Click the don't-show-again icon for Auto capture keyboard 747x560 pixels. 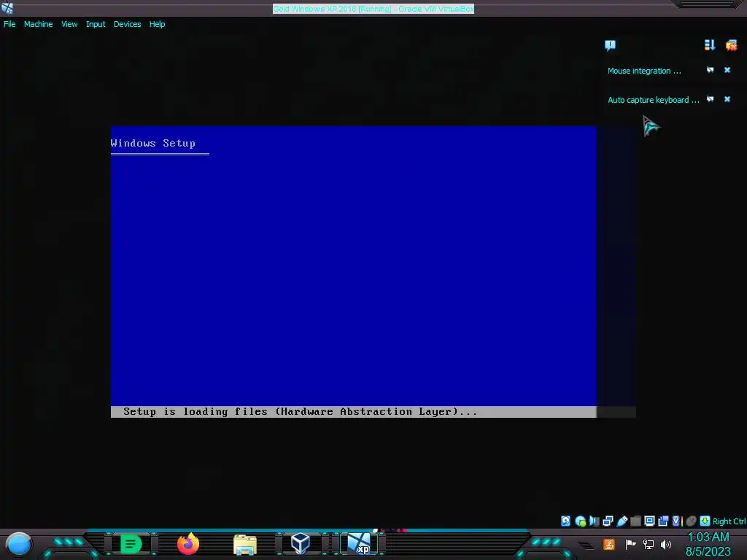coord(710,99)
